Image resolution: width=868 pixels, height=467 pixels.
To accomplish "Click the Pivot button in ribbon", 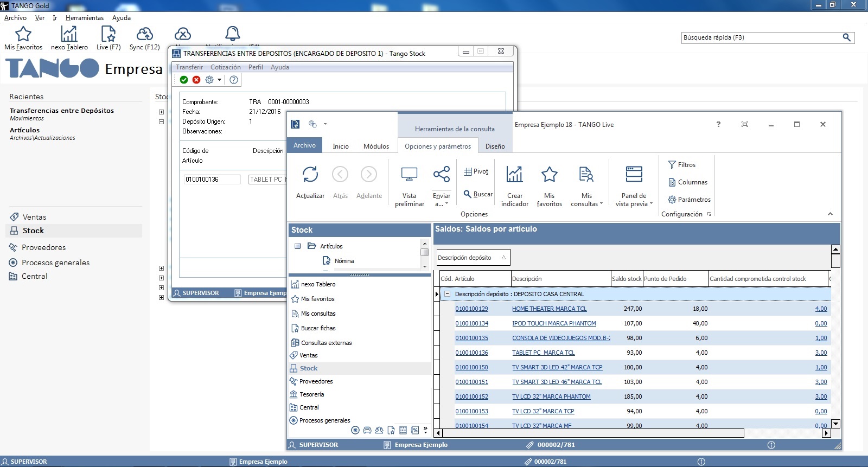I will (x=476, y=171).
